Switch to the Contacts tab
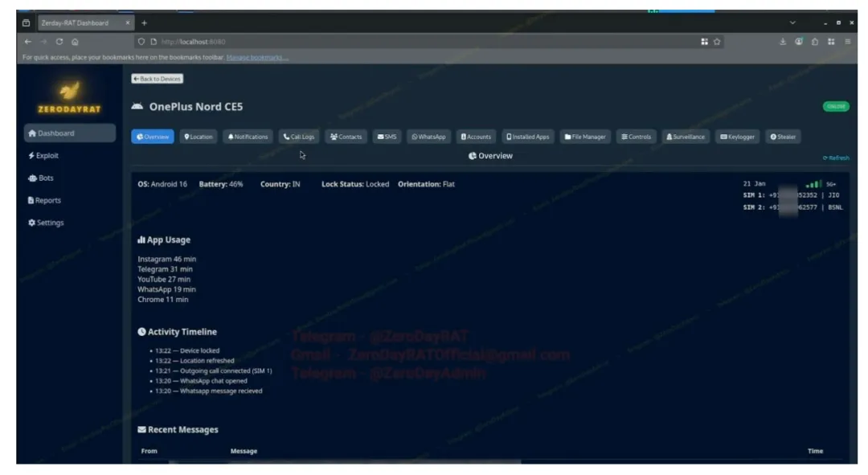This screenshot has width=868, height=475. [346, 137]
